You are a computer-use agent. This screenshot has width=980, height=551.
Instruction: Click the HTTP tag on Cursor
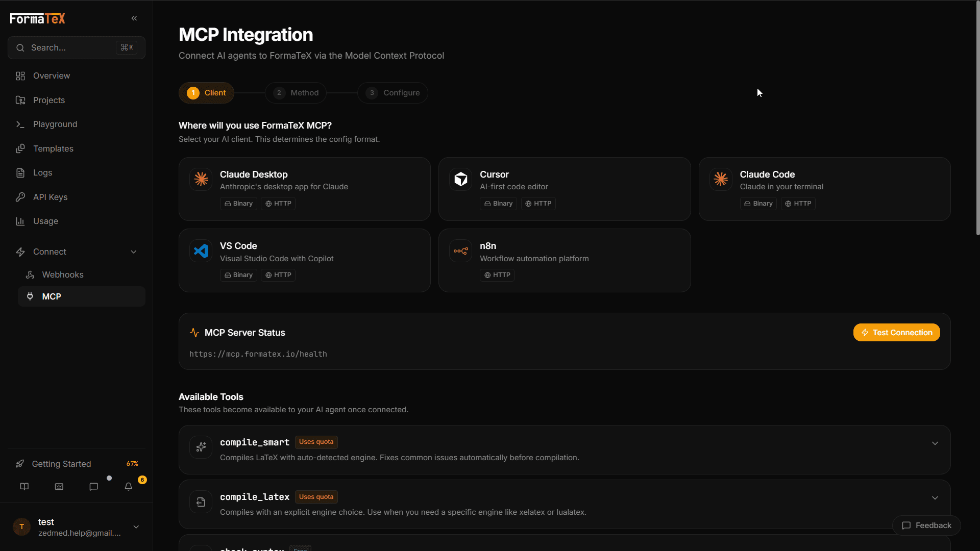click(538, 204)
